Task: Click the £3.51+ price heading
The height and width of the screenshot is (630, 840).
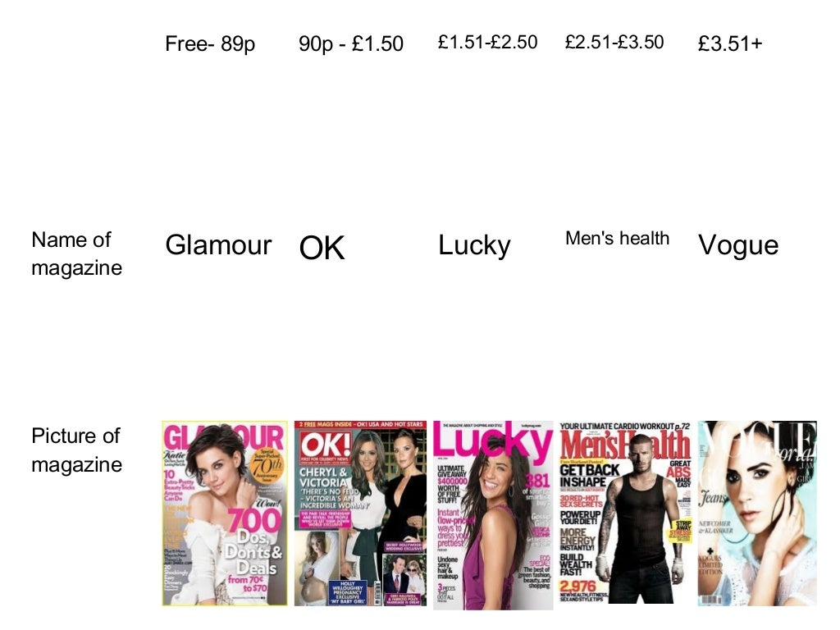Action: [729, 44]
